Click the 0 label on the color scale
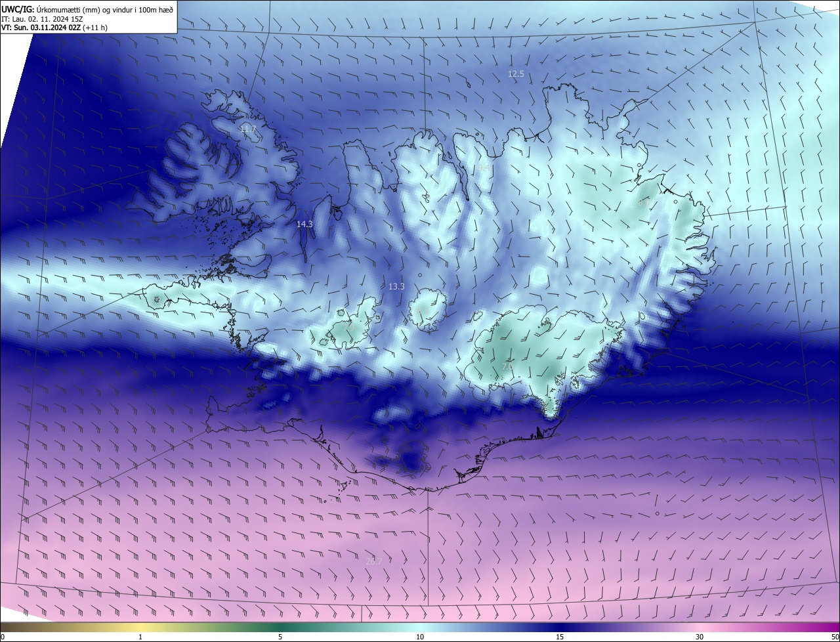The width and height of the screenshot is (840, 642). click(3, 637)
